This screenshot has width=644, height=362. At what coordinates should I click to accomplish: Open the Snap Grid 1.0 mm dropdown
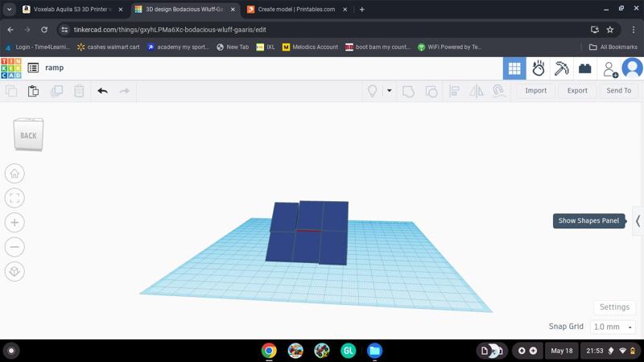(x=613, y=327)
